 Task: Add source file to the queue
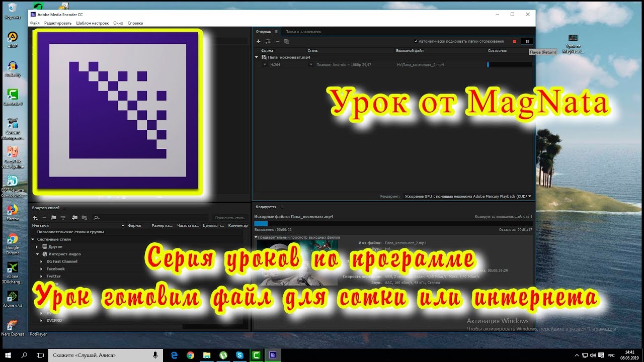point(259,41)
